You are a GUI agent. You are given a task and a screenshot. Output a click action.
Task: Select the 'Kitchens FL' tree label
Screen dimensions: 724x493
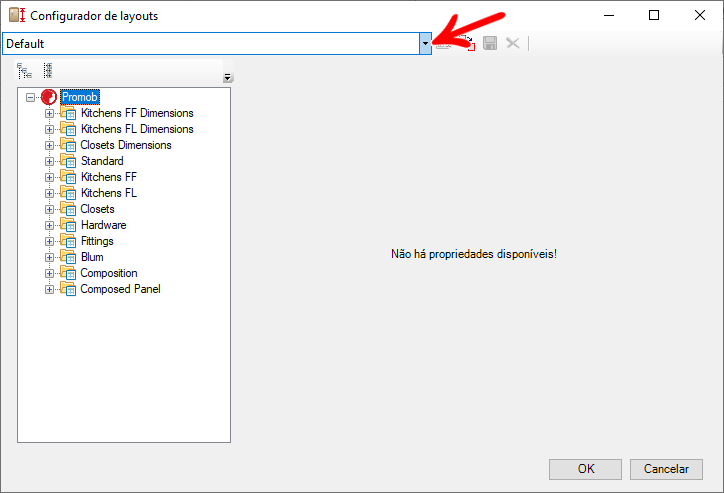[109, 193]
